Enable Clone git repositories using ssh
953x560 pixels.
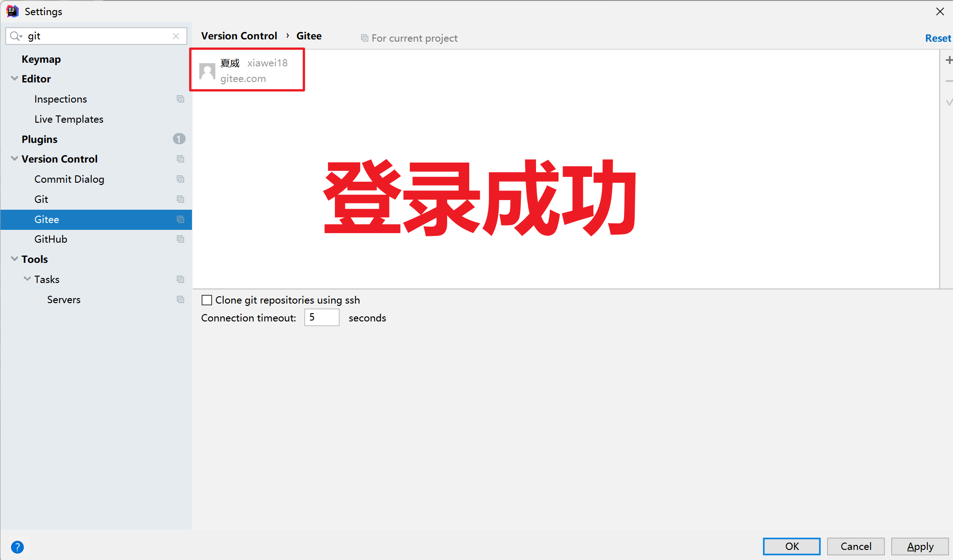(207, 300)
